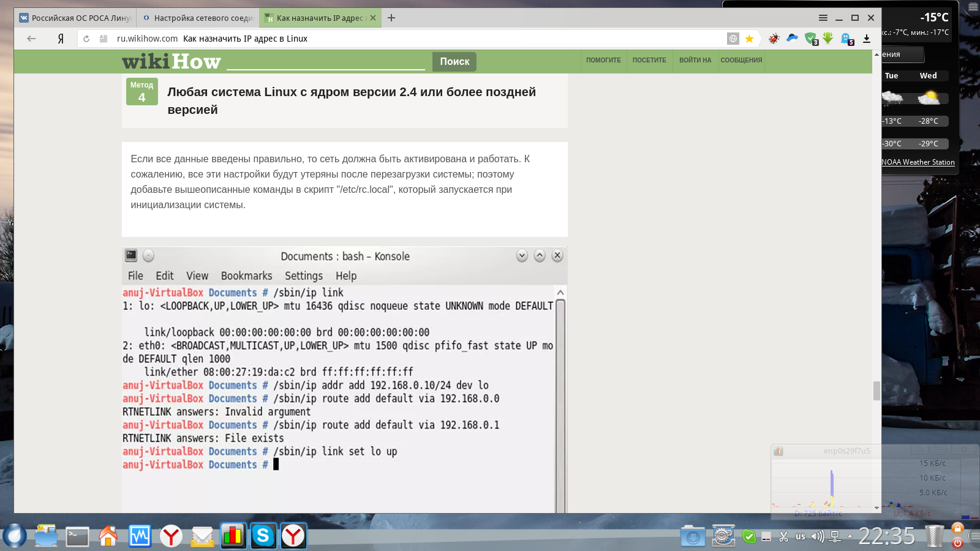980x551 pixels.
Task: Close the 'Как назначить IP адрес' tab
Action: tap(373, 18)
